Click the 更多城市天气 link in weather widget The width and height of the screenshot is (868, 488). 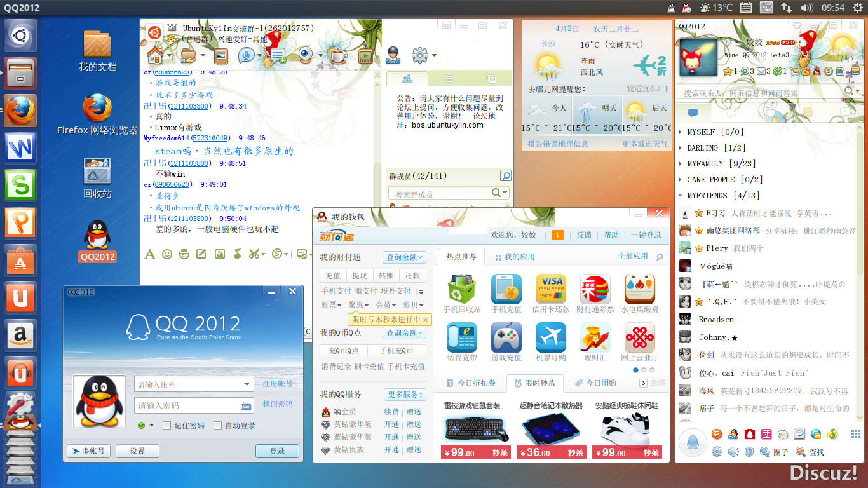click(x=645, y=144)
